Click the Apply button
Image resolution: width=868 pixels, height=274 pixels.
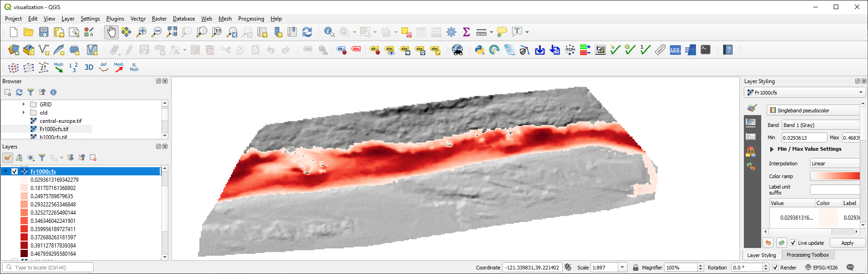click(x=847, y=243)
